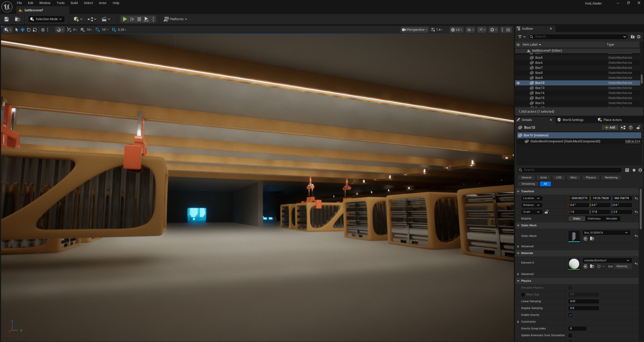This screenshot has width=644, height=342.
Task: Select the translate move tool icon
Action: pos(23,30)
